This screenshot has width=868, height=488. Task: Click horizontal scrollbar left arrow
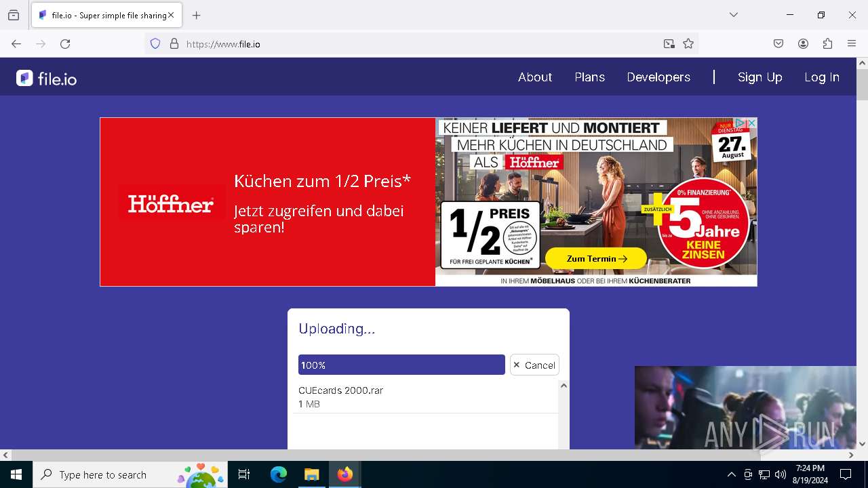[x=5, y=455]
